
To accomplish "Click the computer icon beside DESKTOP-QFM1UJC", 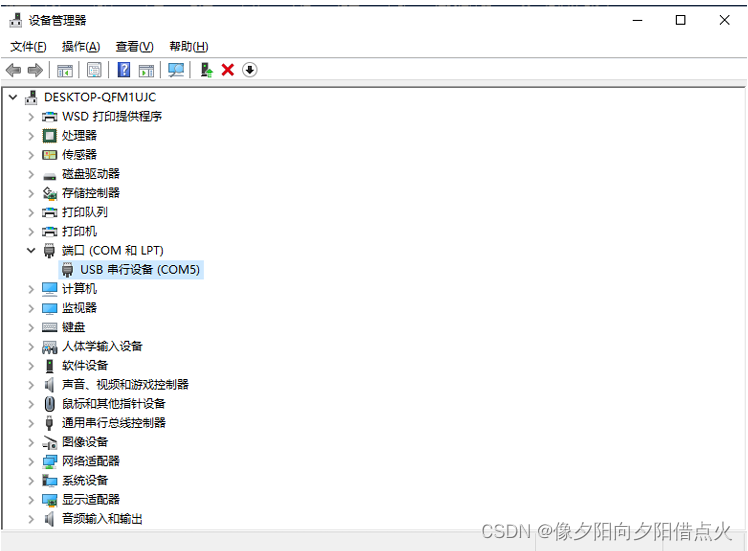I will coord(31,97).
